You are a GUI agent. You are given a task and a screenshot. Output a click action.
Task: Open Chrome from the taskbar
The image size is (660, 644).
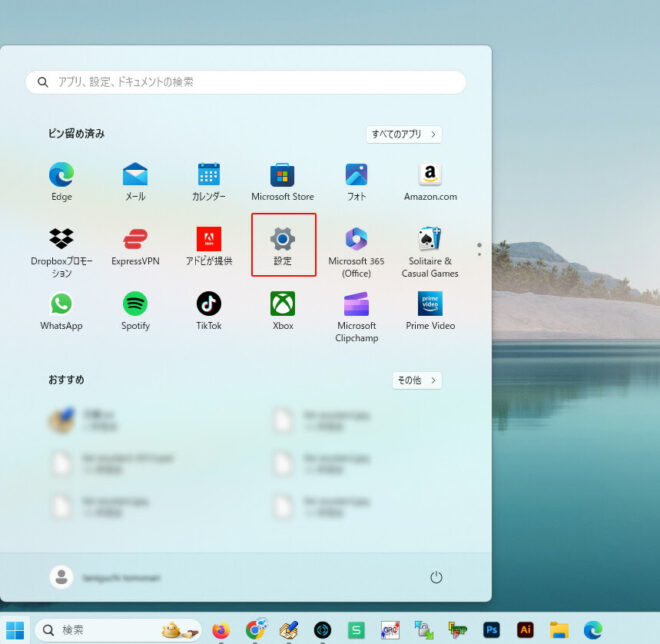point(255,630)
